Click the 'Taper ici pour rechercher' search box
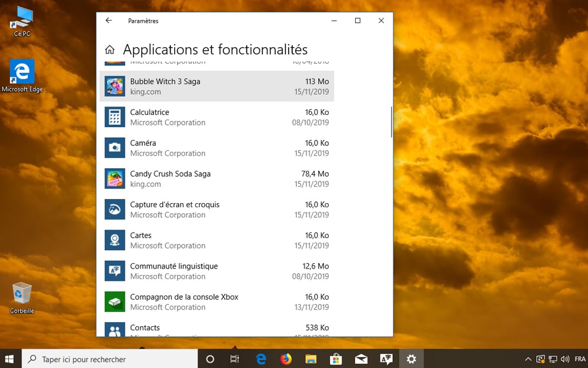 click(x=109, y=359)
